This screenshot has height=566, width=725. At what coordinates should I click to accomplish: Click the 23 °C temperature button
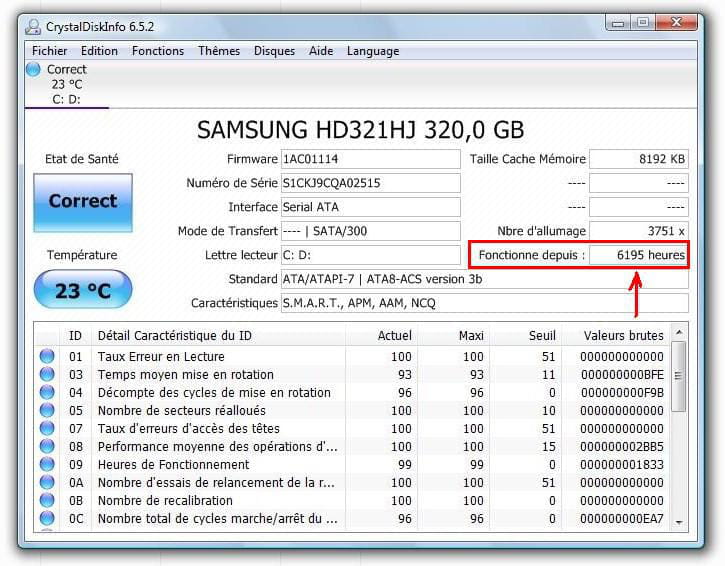point(83,289)
